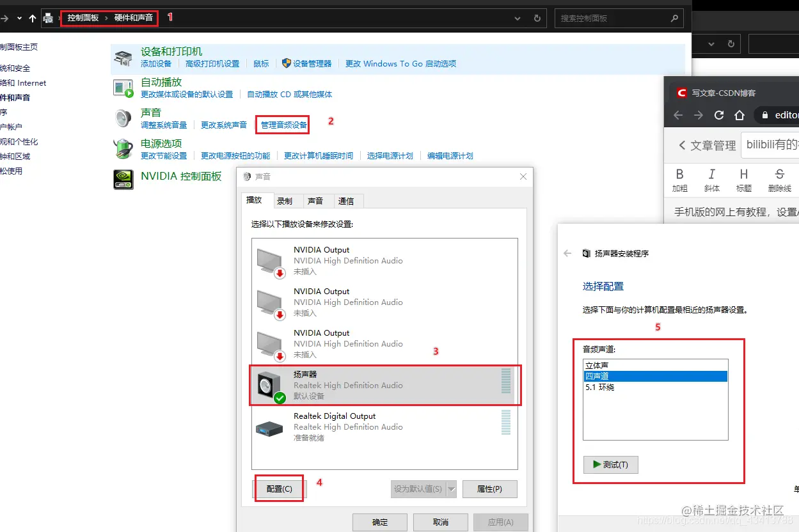Image resolution: width=799 pixels, height=532 pixels.
Task: Select 立体声 in the audio channels list
Action: (656, 365)
